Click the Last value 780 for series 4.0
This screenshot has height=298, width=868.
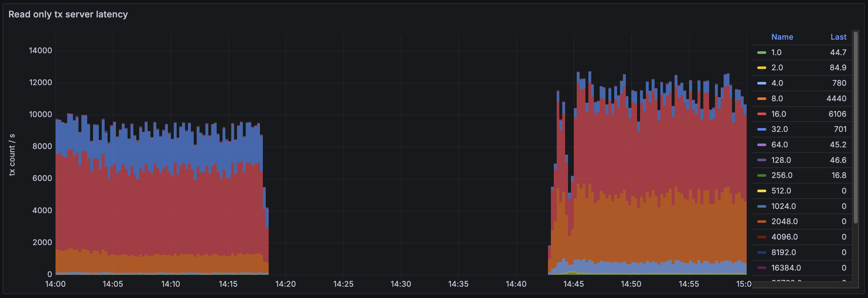[839, 83]
